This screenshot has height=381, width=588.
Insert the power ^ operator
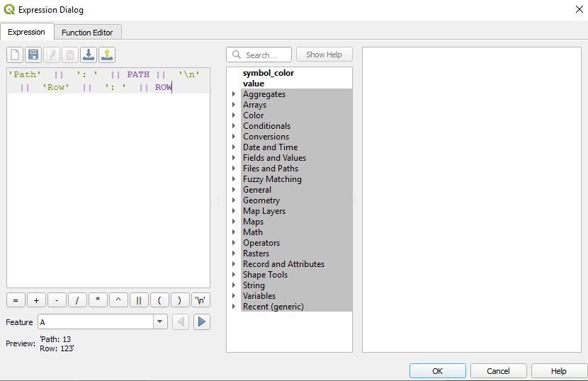coord(118,300)
